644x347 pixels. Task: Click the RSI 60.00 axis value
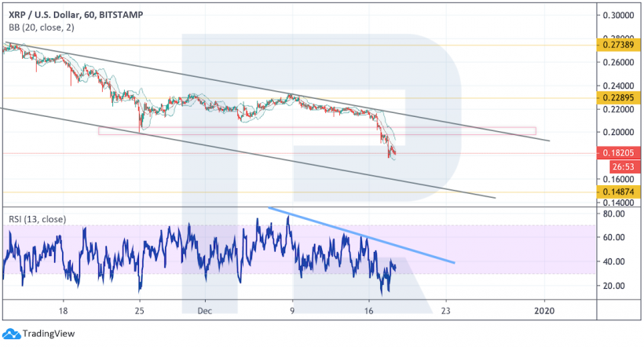pos(613,237)
